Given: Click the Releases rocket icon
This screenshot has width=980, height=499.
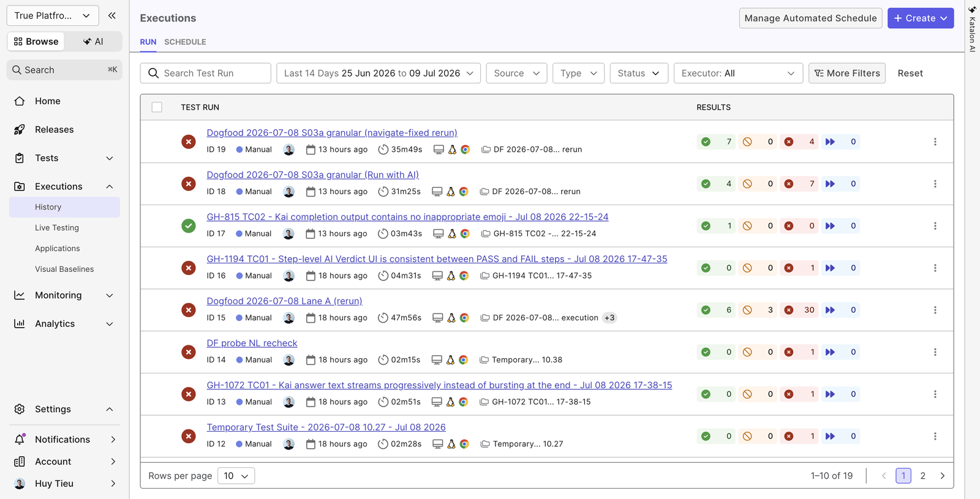Looking at the screenshot, I should pos(20,130).
